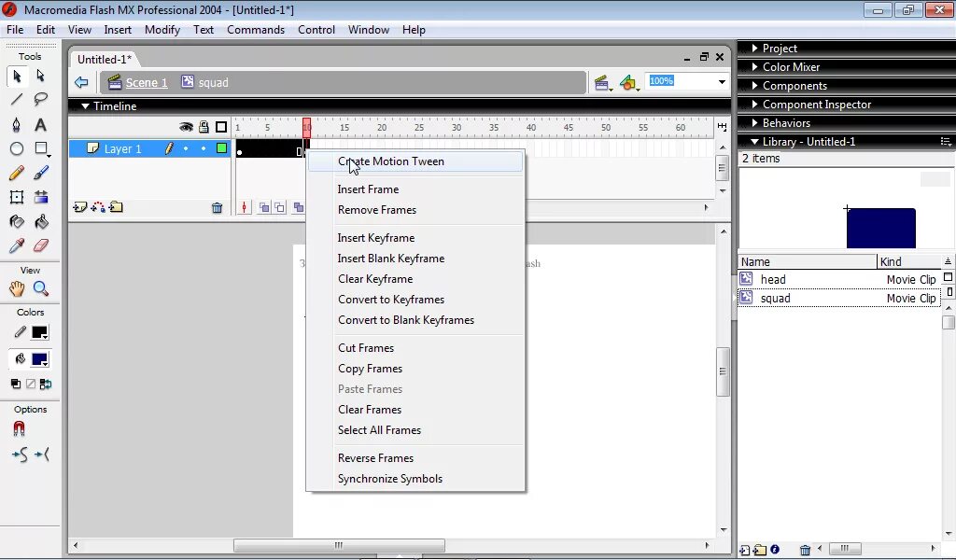Select the Text tool

40,125
